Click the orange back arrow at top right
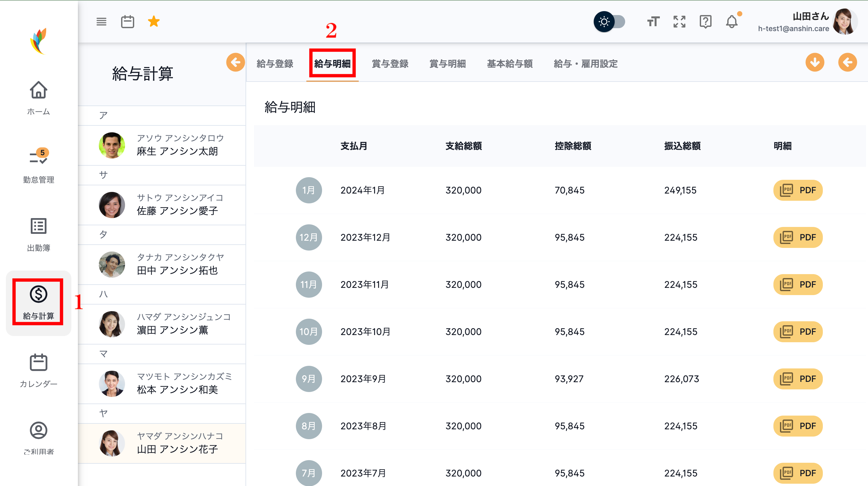Image resolution: width=868 pixels, height=486 pixels. tap(848, 63)
